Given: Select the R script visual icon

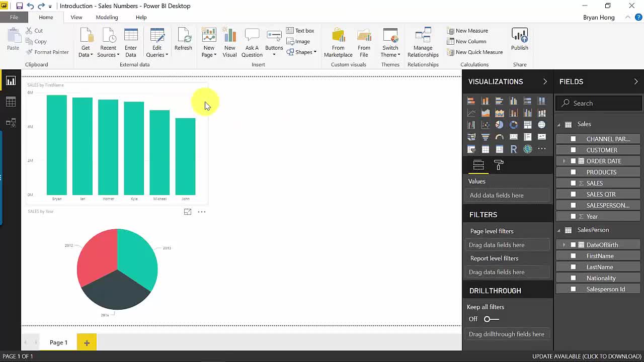Looking at the screenshot, I should (x=513, y=149).
